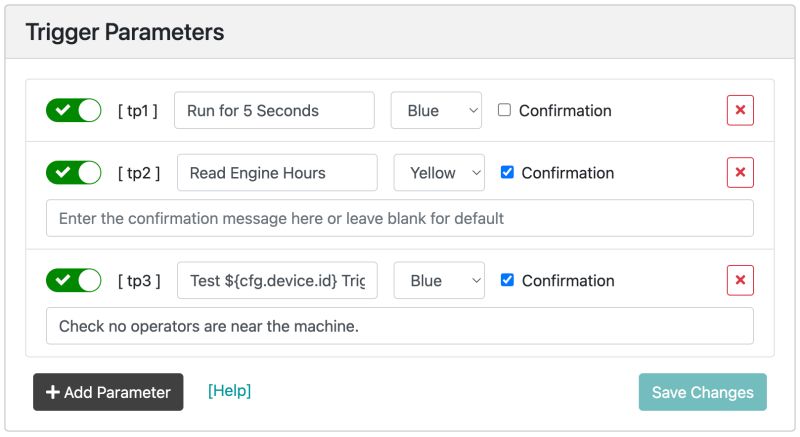The height and width of the screenshot is (437, 800).
Task: Focus the tp3 name field with cfg.device.id
Action: 277,281
